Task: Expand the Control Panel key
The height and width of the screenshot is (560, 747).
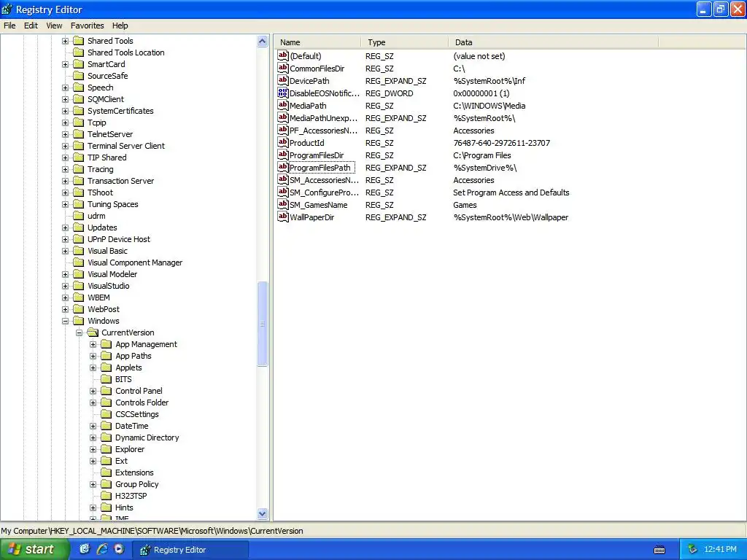Action: click(x=93, y=391)
